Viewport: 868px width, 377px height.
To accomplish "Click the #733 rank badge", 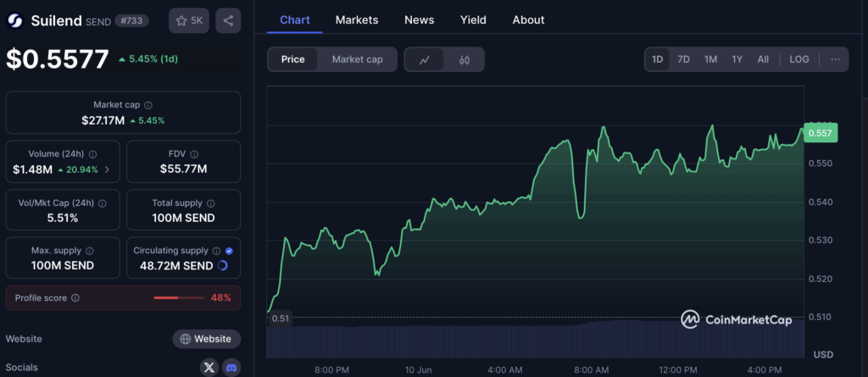I will (x=131, y=21).
